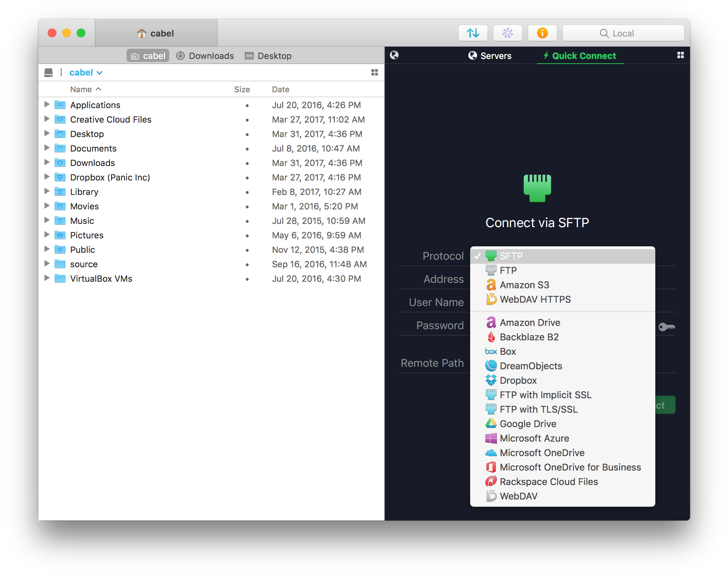Click the DreamObjects icon
Screen dimensions: 728x574
pos(491,366)
